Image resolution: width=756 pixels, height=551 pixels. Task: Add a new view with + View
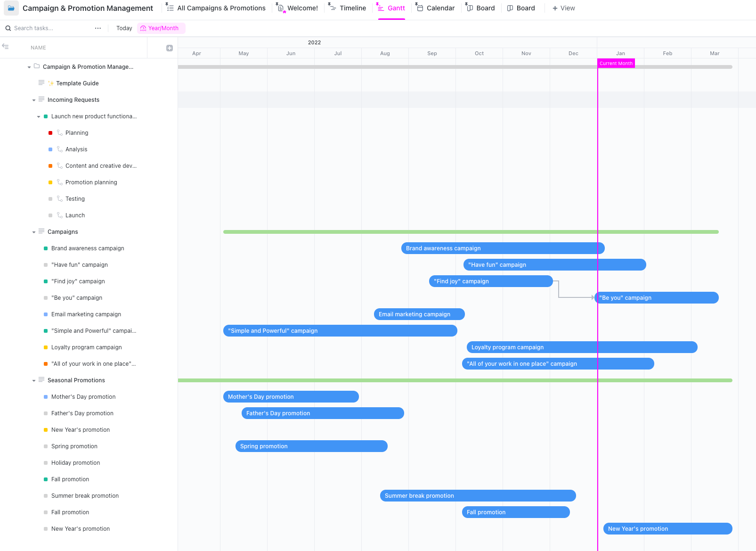click(564, 8)
